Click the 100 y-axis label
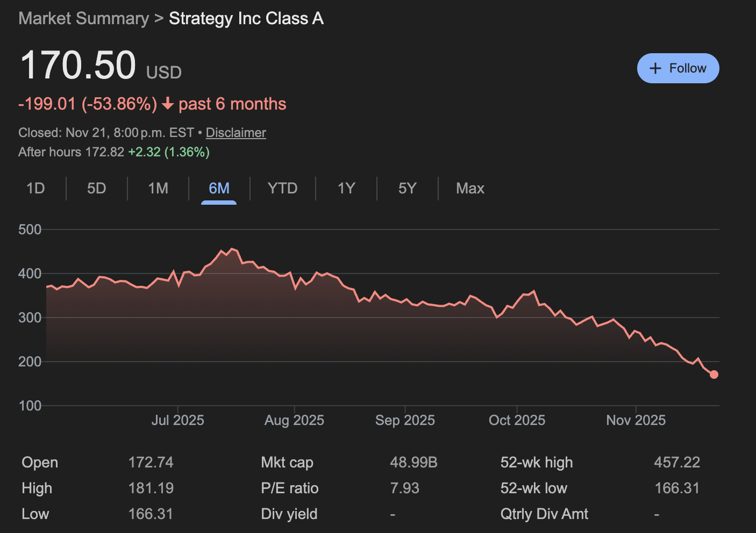Viewport: 756px width, 533px height. [30, 406]
